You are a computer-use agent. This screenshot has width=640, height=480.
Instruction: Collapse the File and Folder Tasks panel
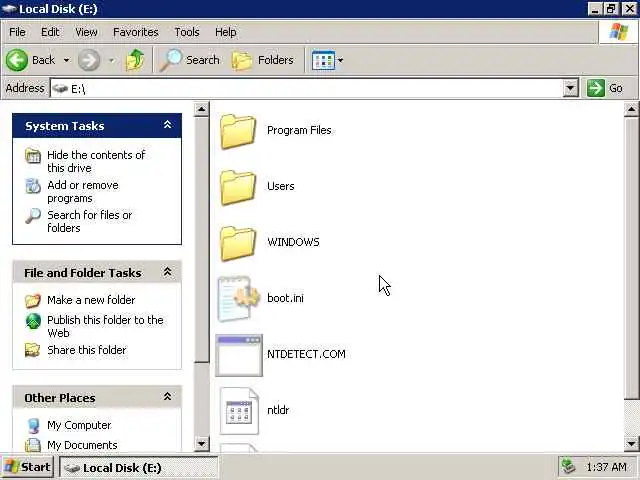[x=167, y=272]
